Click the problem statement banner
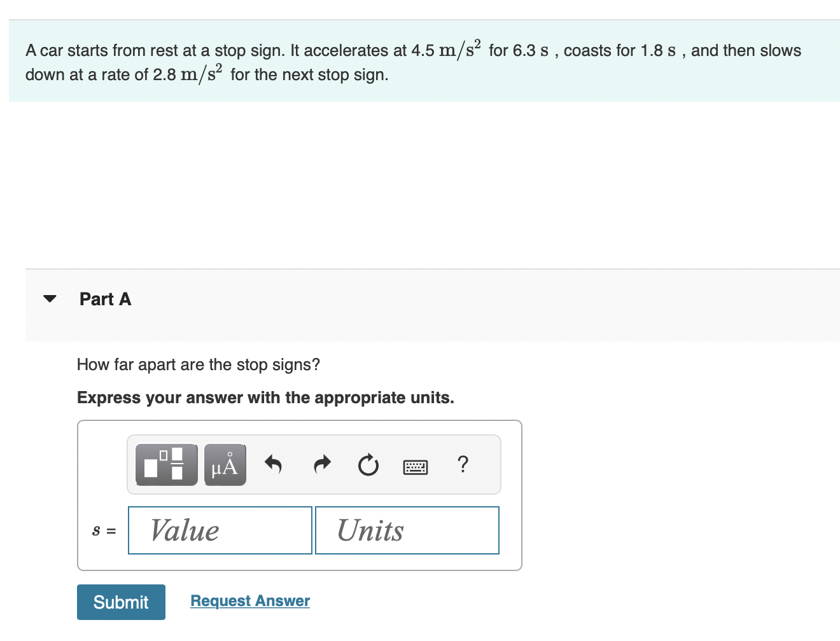Screen dimensions: 840x641 coord(414,62)
